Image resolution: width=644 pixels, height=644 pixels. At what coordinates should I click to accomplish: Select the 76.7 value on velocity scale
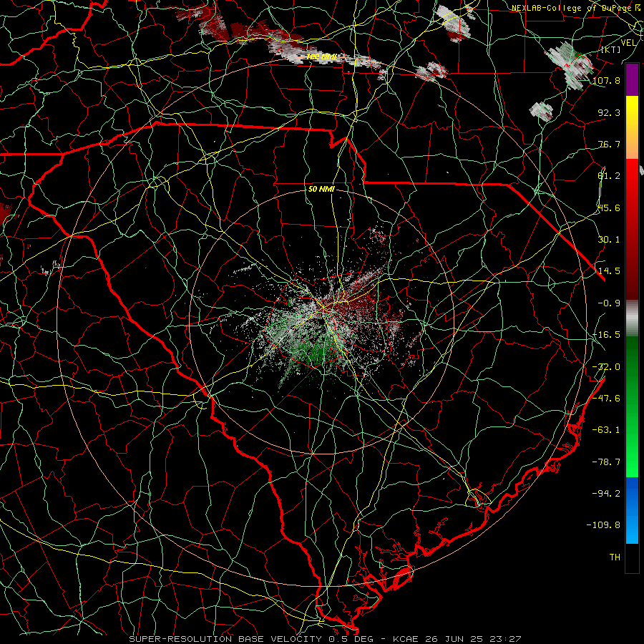[x=609, y=144]
